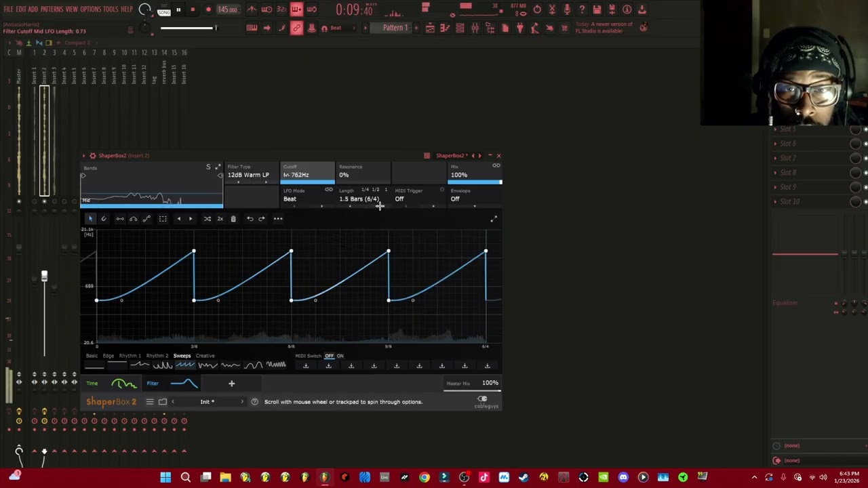This screenshot has height=488, width=868.
Task: Select the pointer tool in ShaperBox editor
Action: 90,218
